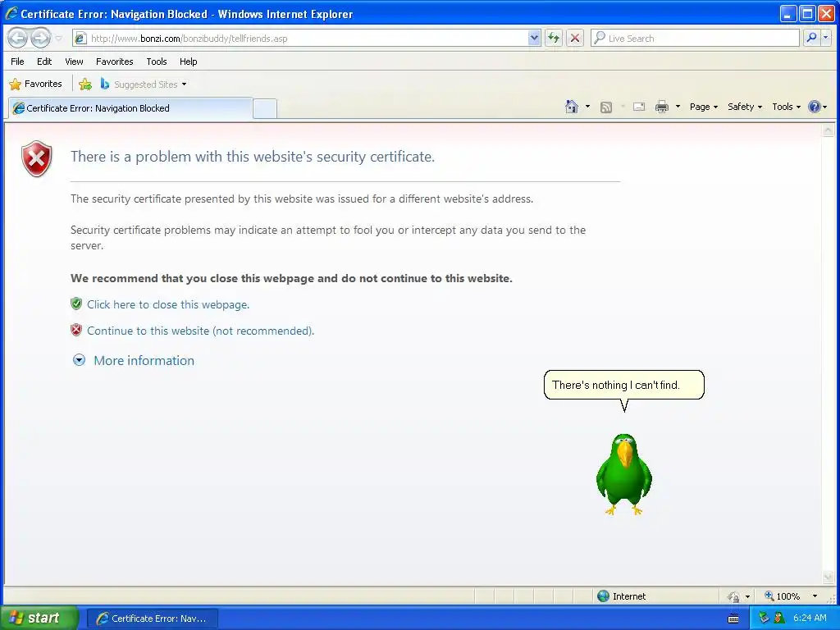Click the red Stop loading button
Image resolution: width=840 pixels, height=630 pixels.
575,38
